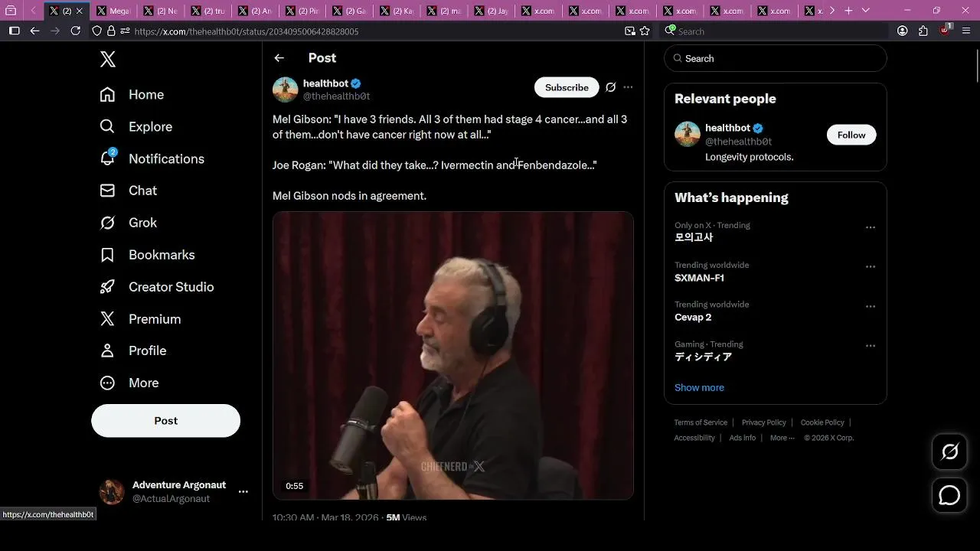Bookmark this page with star icon
Screen dimensions: 980x551
(x=645, y=31)
